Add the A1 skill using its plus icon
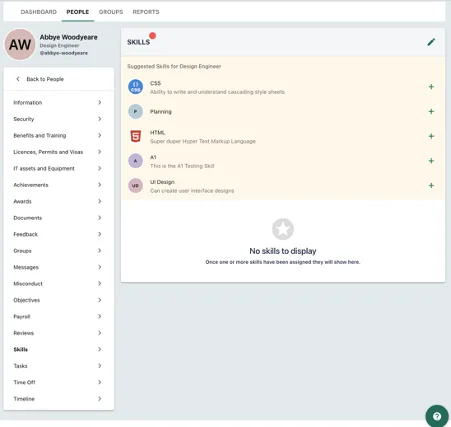The image size is (451, 427). point(431,161)
